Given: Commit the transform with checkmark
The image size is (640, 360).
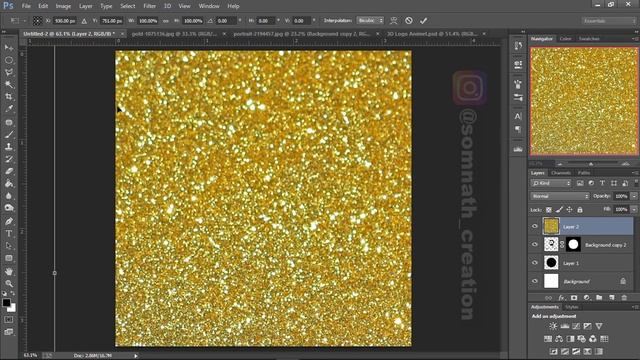Looking at the screenshot, I should pos(423,20).
